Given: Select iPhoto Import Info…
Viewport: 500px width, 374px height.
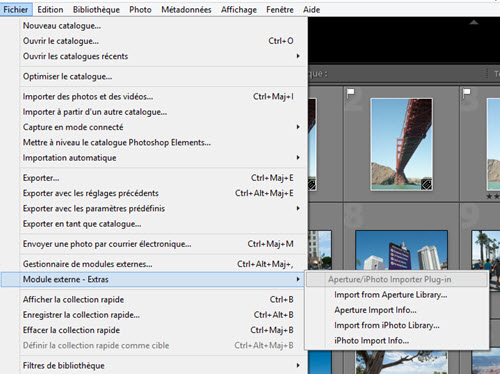Looking at the screenshot, I should tap(397, 341).
